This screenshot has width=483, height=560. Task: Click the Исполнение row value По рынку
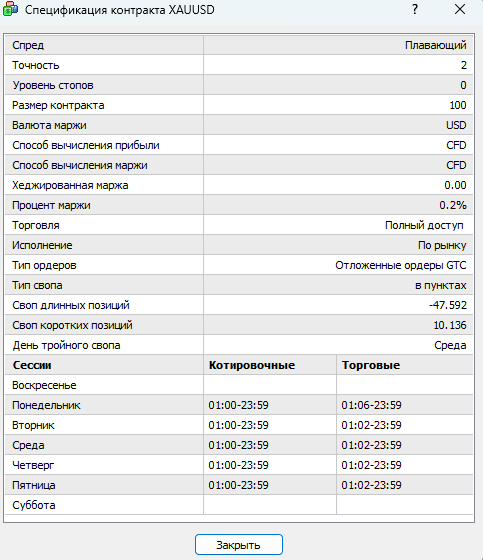(442, 245)
